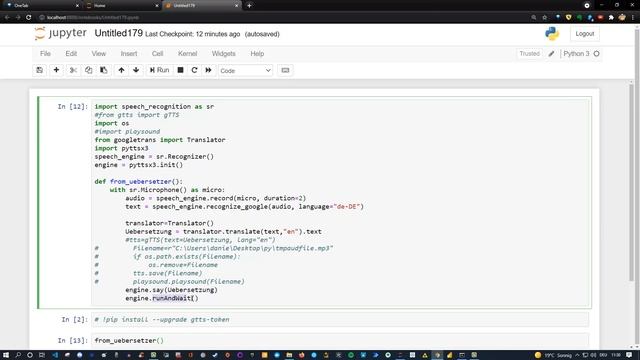The width and height of the screenshot is (640, 360).
Task: Copy selected cells via the toolbar icon
Action: coord(89,70)
